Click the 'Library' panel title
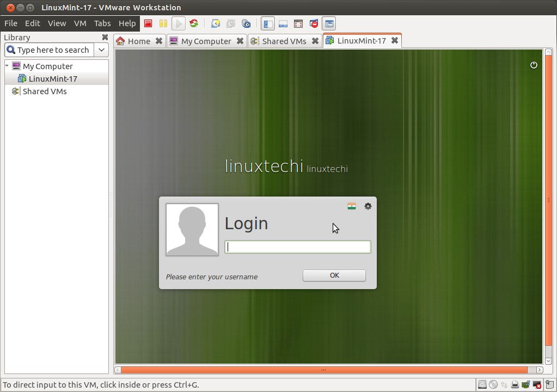557x392 pixels. point(17,37)
